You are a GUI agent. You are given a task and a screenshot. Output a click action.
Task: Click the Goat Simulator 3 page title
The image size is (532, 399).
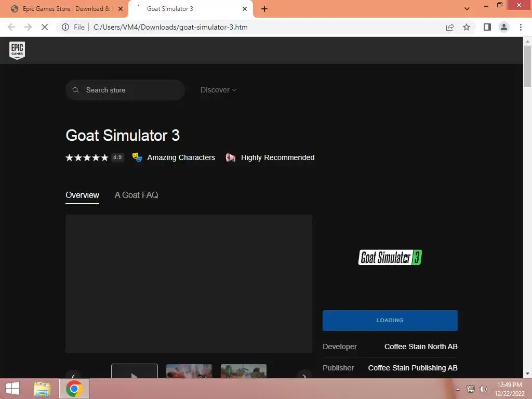coord(123,136)
